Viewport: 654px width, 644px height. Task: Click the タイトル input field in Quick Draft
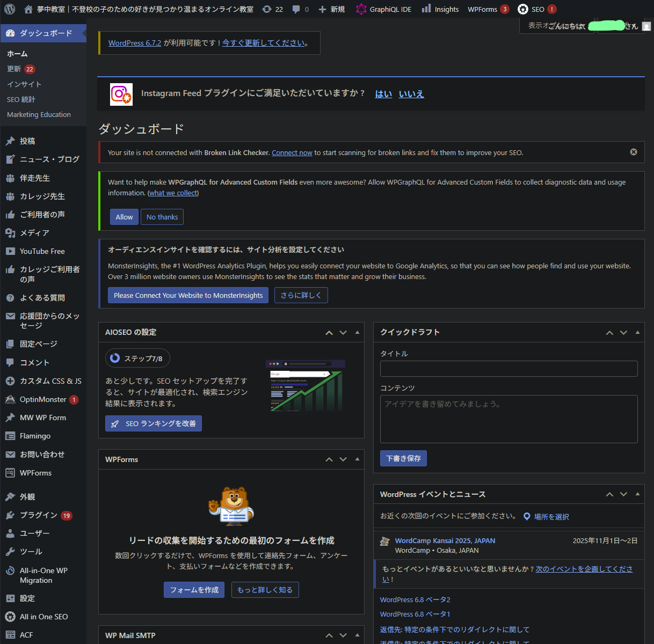508,369
